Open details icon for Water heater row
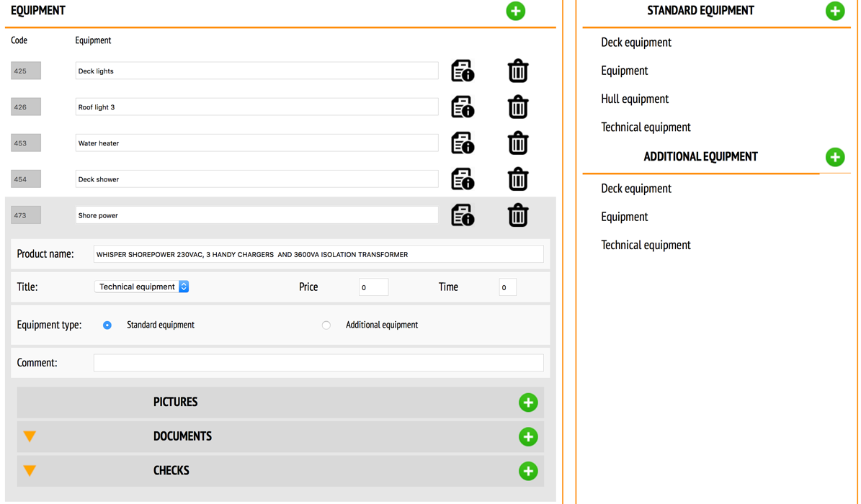861x504 pixels. point(463,143)
